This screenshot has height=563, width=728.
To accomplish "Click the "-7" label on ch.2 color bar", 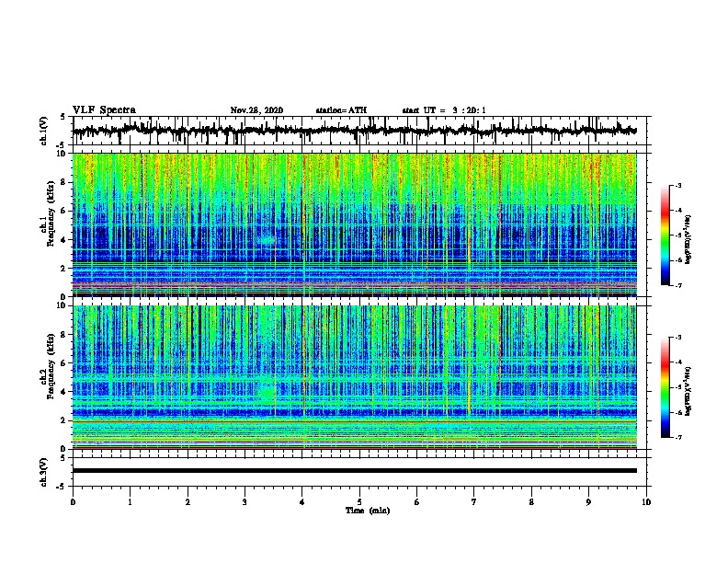I will click(x=677, y=438).
